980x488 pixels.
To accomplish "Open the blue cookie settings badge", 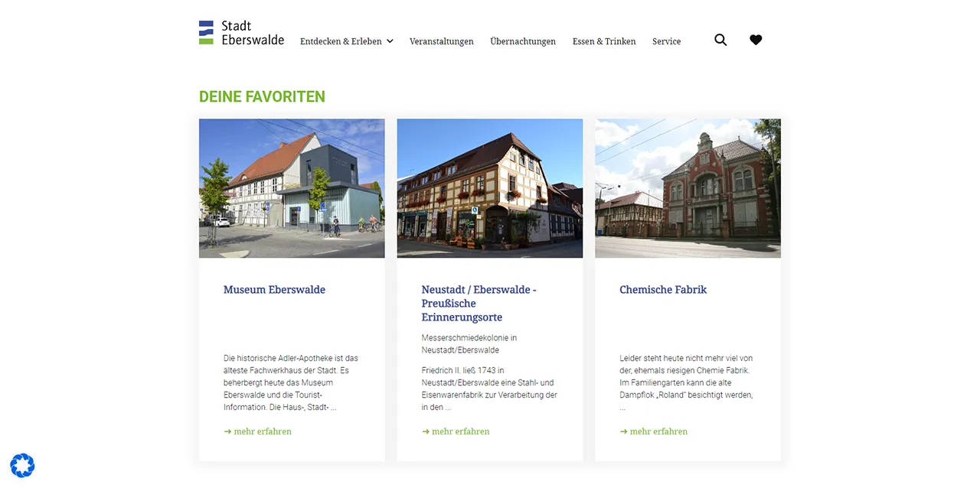I will click(22, 465).
